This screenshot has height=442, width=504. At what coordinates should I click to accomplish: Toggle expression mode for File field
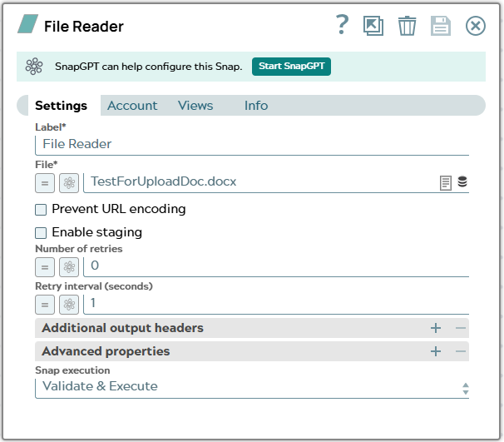point(45,183)
